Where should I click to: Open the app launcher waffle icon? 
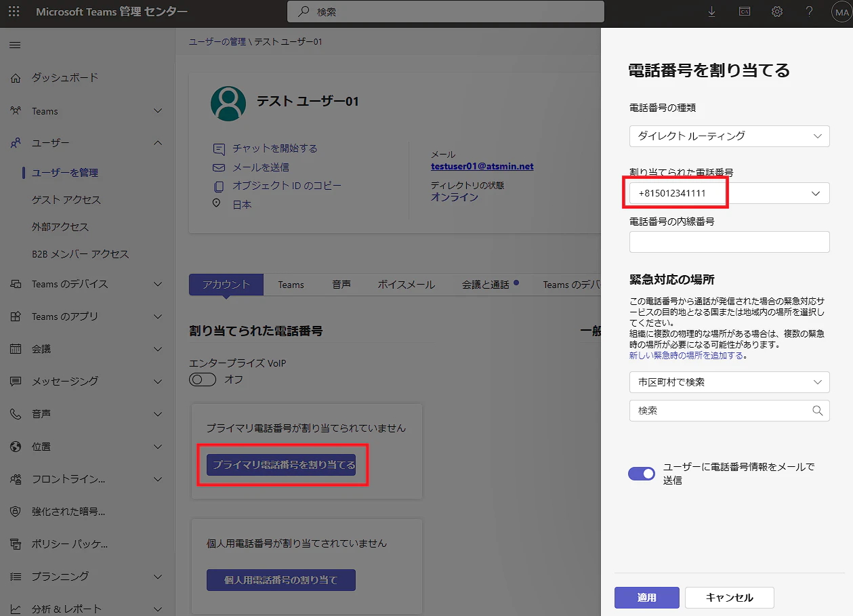coord(14,12)
